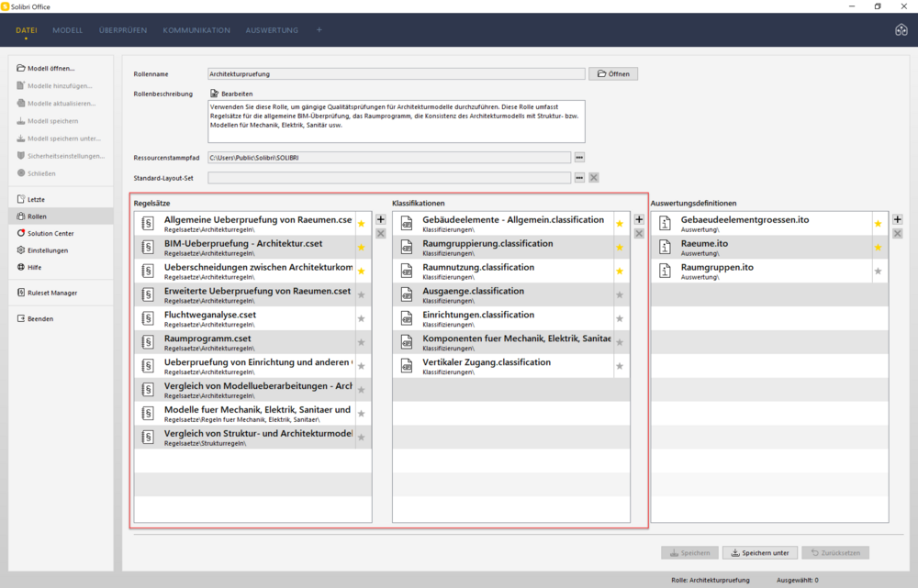The height and width of the screenshot is (588, 918).
Task: Click the 3D view icon in header
Action: point(901,30)
